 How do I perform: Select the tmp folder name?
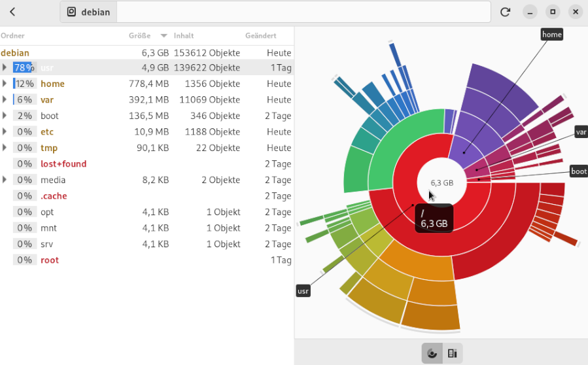tap(49, 148)
